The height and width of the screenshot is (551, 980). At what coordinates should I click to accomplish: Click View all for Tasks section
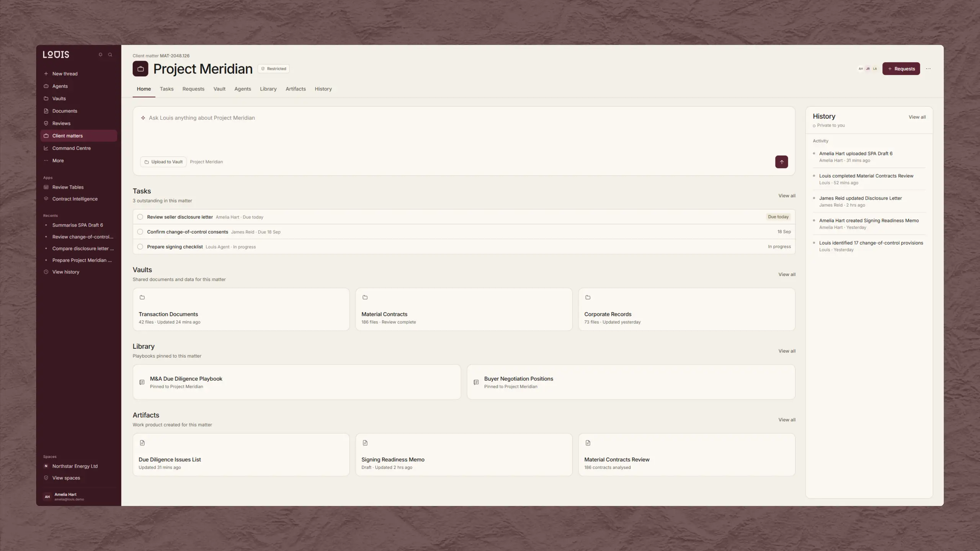[787, 196]
